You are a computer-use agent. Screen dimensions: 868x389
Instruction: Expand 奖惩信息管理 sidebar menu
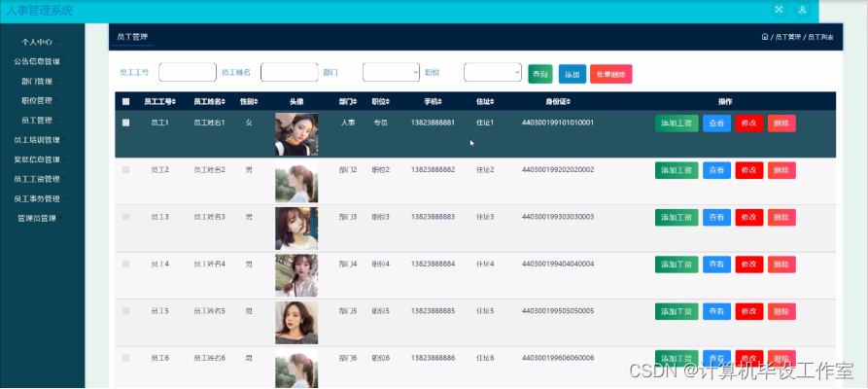tap(40, 159)
